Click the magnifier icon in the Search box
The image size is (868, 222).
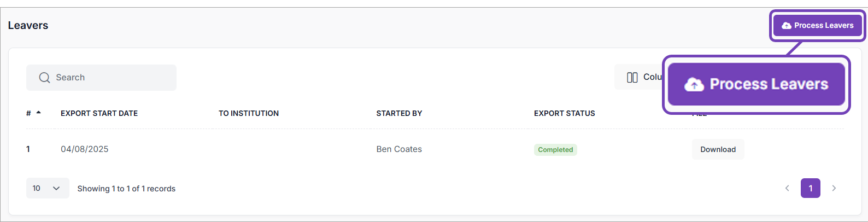point(44,78)
